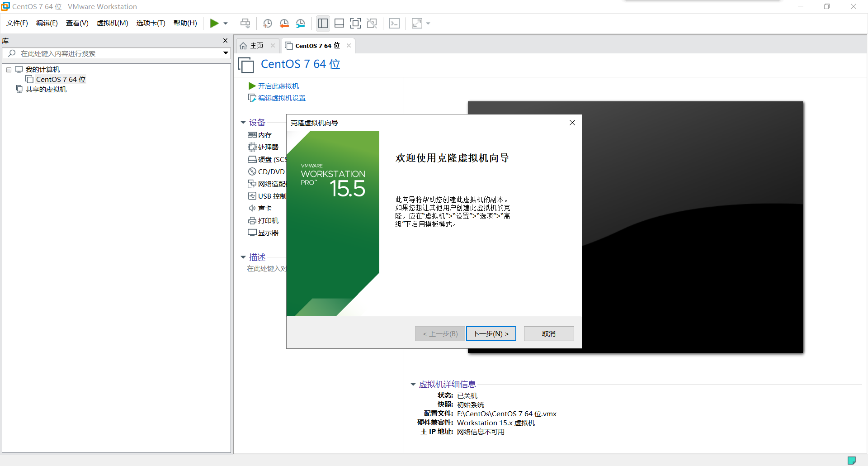The width and height of the screenshot is (868, 466).
Task: Open the 文件(F) menu
Action: pyautogui.click(x=17, y=23)
